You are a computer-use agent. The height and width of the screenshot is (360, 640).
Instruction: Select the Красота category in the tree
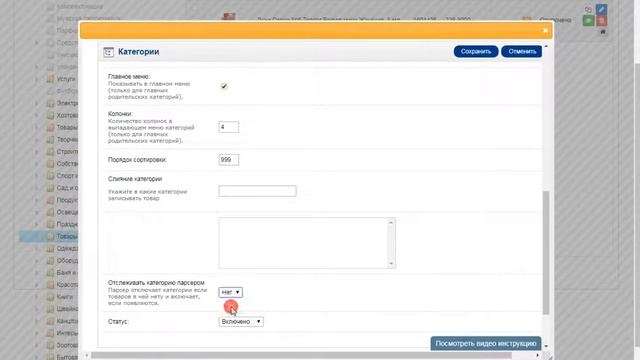[67, 284]
